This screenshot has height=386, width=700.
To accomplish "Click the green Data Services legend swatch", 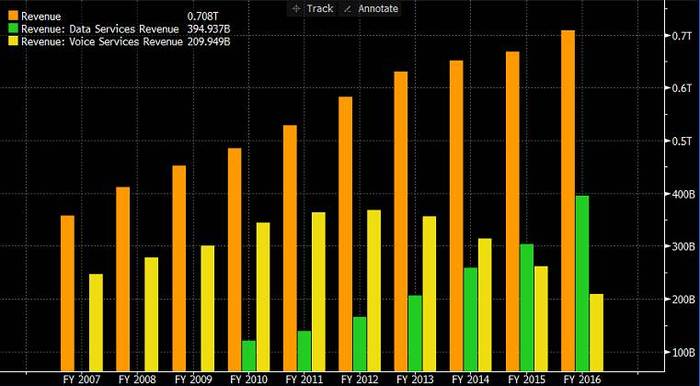I will (13, 29).
